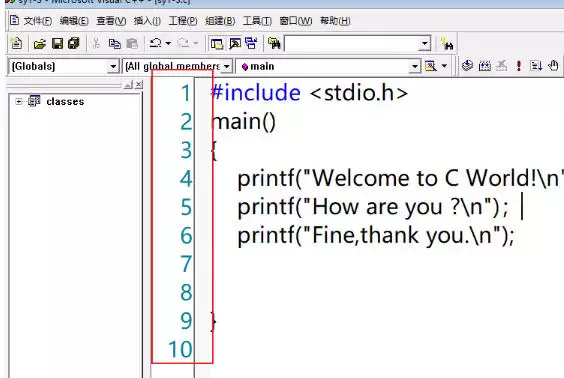Toggle a breakpoint with the hand icon
The image size is (564, 378).
point(553,65)
